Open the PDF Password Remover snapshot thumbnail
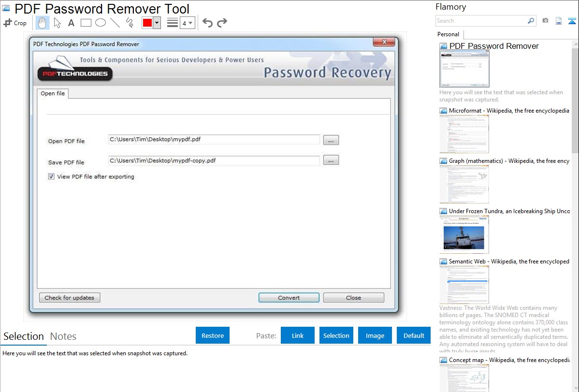The height and width of the screenshot is (392, 579). (464, 69)
